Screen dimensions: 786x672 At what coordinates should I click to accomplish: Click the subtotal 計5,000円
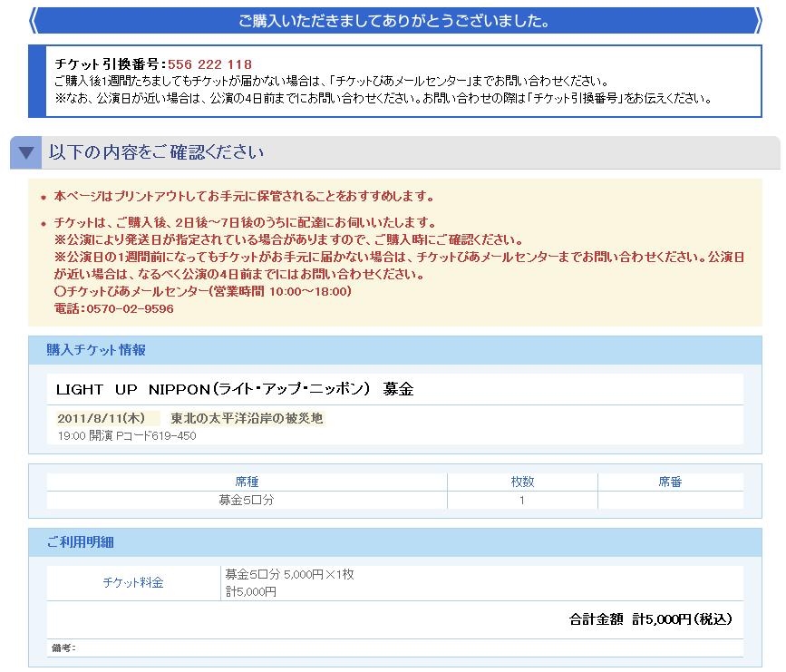[x=251, y=592]
